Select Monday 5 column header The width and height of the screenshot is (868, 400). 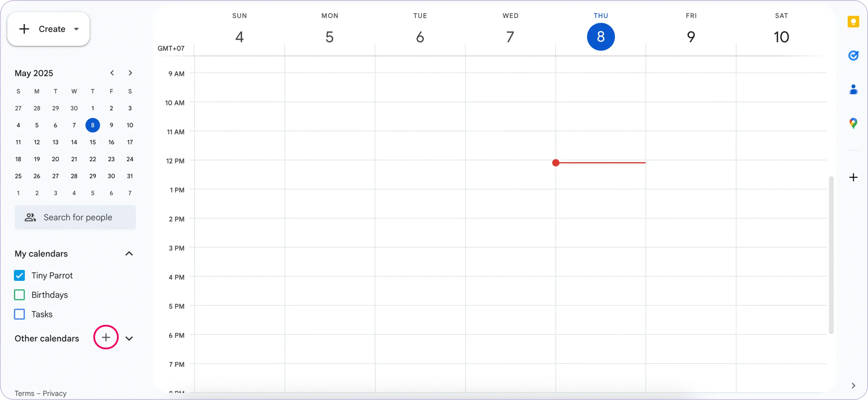tap(330, 36)
